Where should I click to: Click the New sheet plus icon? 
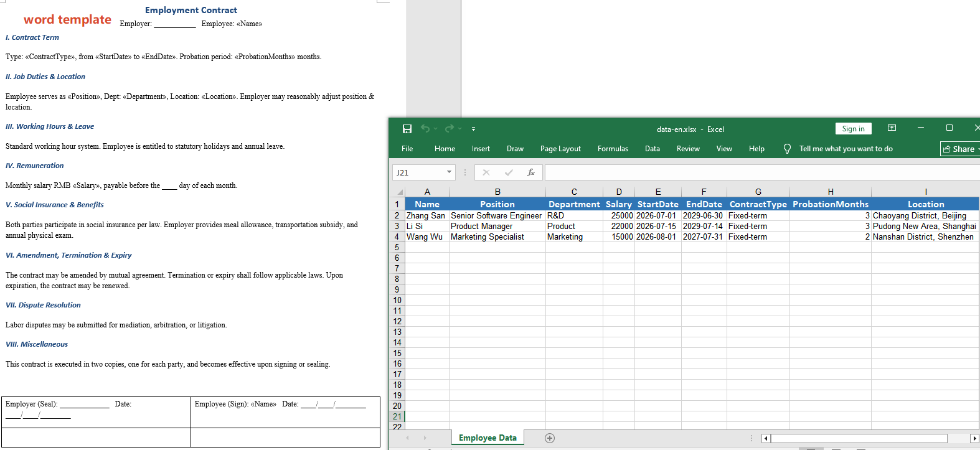[550, 438]
